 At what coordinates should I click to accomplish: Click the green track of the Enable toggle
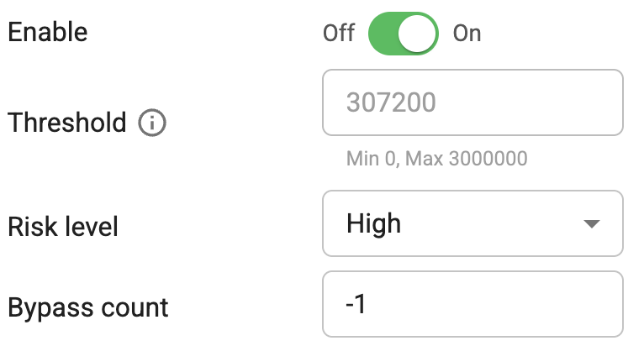click(x=383, y=34)
